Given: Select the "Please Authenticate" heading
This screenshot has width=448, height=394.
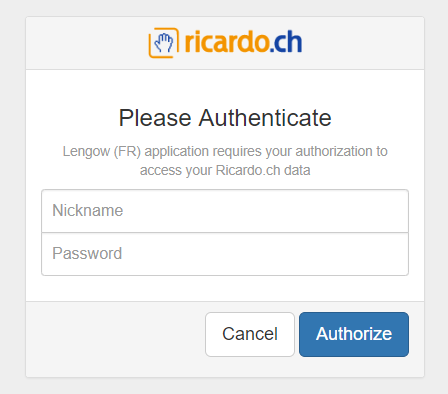Looking at the screenshot, I should (225, 118).
